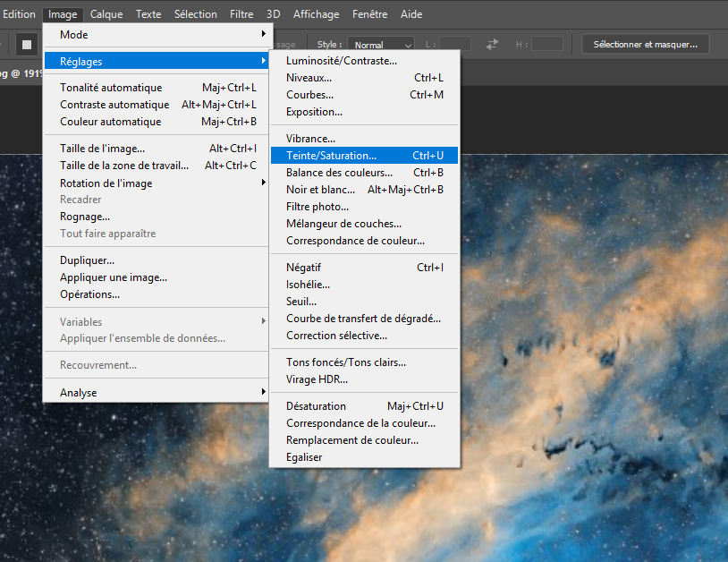Expand the Réglages submenu
Image resolution: width=728 pixels, height=562 pixels.
[x=157, y=62]
